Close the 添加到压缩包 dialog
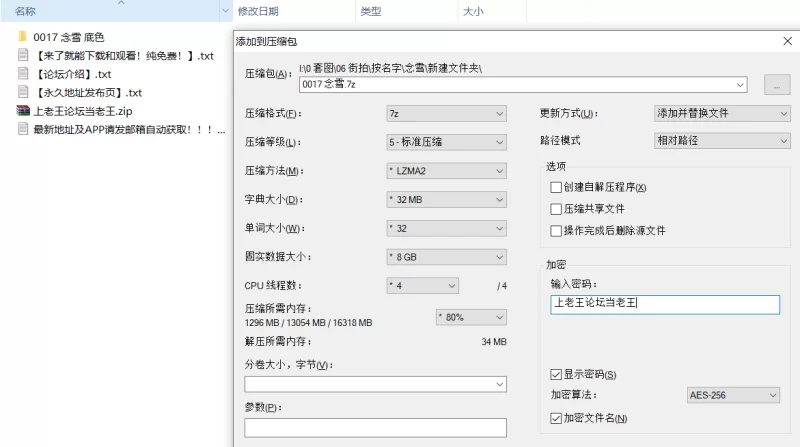 [787, 42]
